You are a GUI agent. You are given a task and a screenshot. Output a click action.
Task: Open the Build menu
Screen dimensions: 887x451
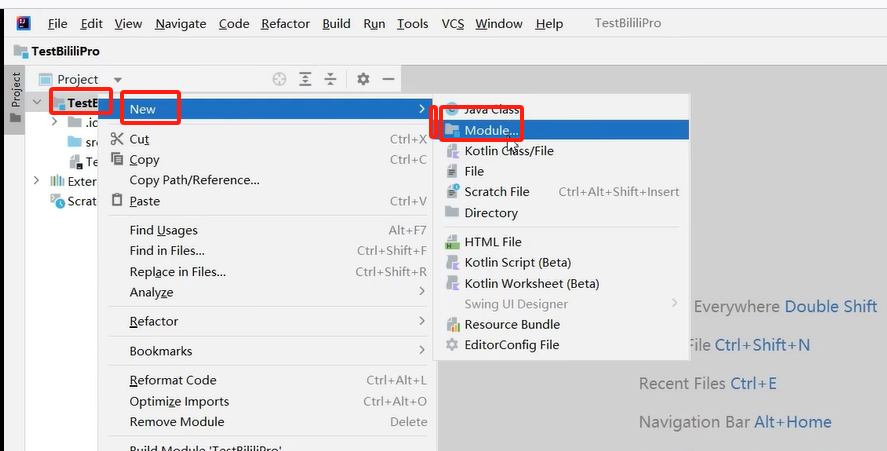coord(337,24)
